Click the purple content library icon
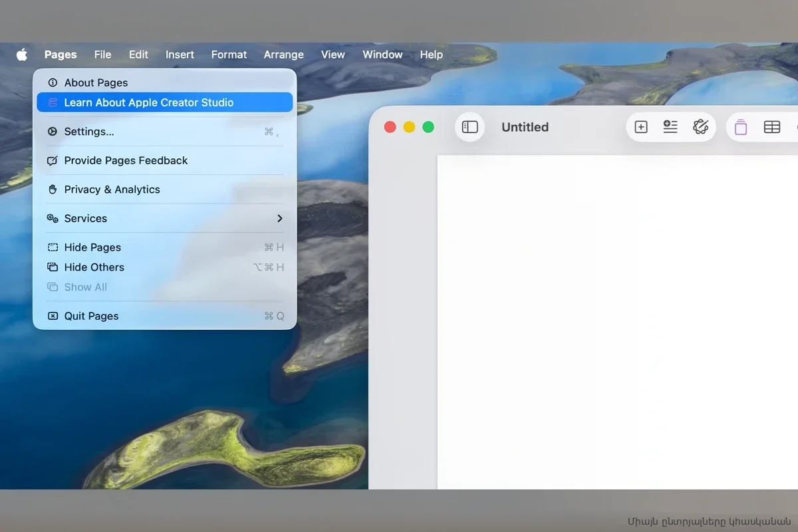Screen dimensions: 798x532 (741, 127)
